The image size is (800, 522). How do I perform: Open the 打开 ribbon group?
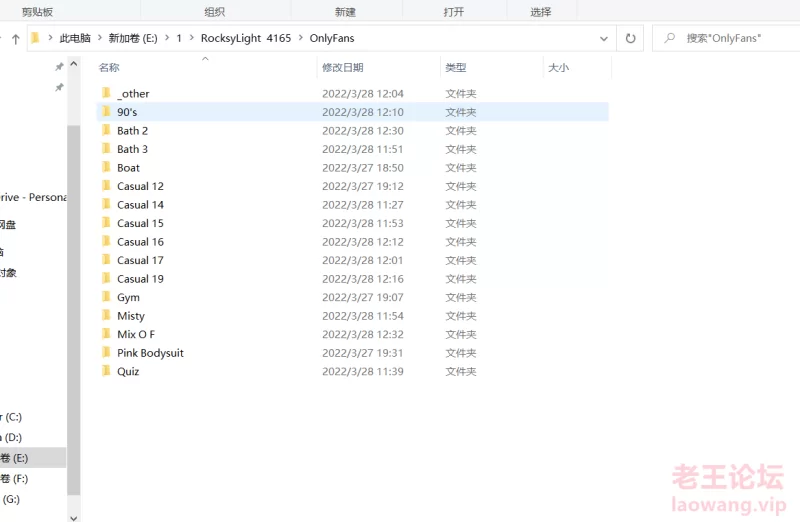[x=454, y=12]
